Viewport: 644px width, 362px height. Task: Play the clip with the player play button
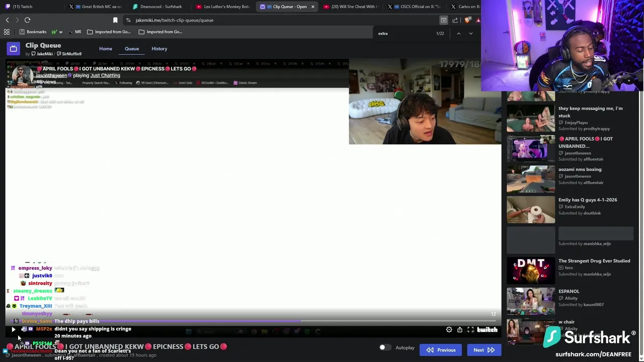click(x=14, y=329)
